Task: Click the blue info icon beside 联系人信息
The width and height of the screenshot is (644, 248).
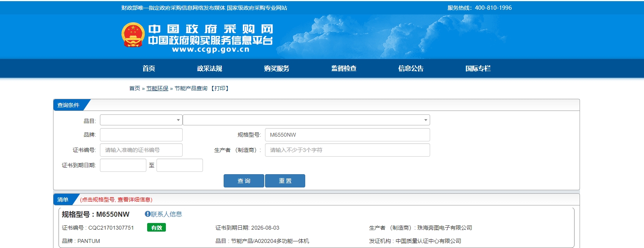Action: (x=148, y=214)
